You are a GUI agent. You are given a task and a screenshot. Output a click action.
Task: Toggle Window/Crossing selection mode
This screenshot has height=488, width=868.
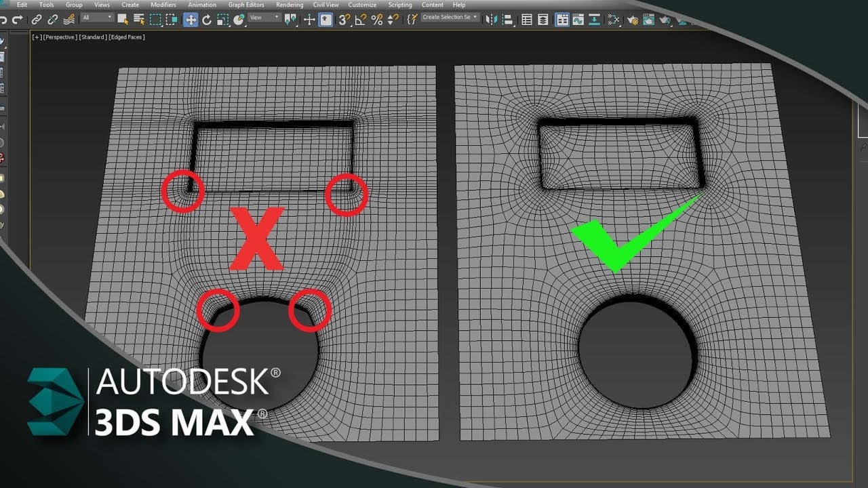pos(172,20)
